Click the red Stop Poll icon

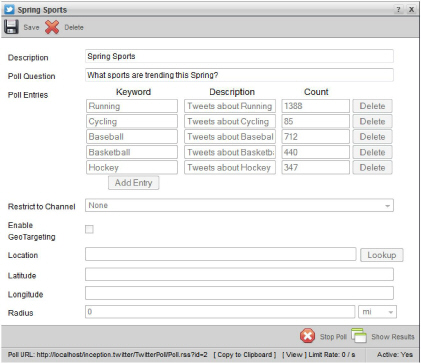click(x=307, y=336)
